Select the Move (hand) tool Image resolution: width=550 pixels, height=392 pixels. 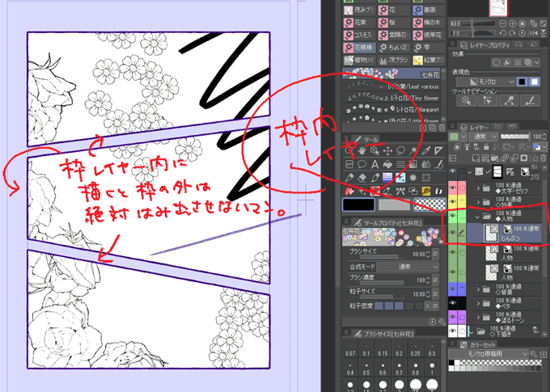pos(362,151)
